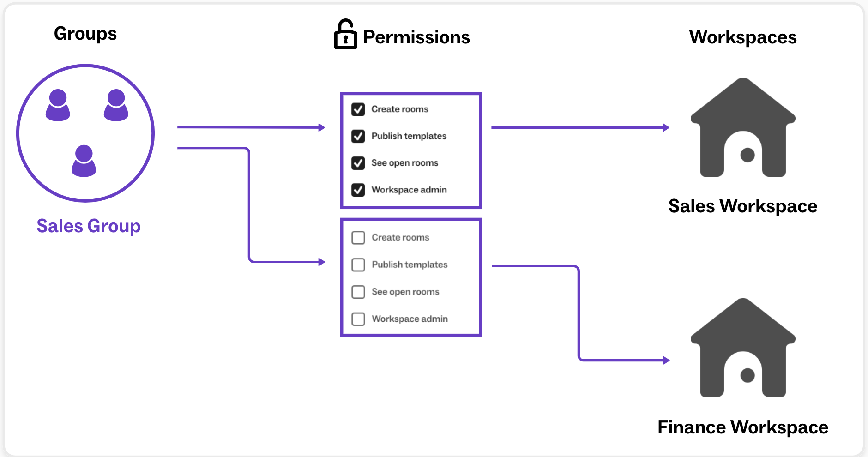Check the unchecked See open rooms box
The width and height of the screenshot is (868, 457).
coord(358,292)
